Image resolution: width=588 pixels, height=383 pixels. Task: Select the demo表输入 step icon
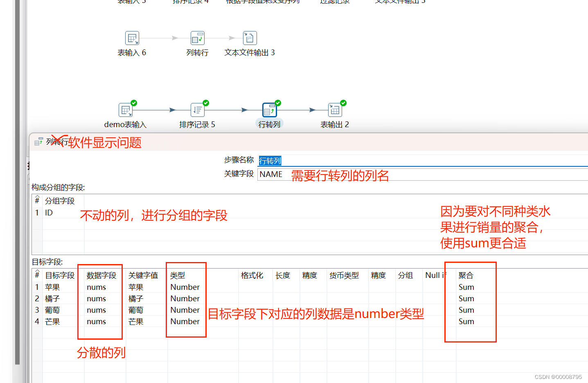[x=126, y=110]
